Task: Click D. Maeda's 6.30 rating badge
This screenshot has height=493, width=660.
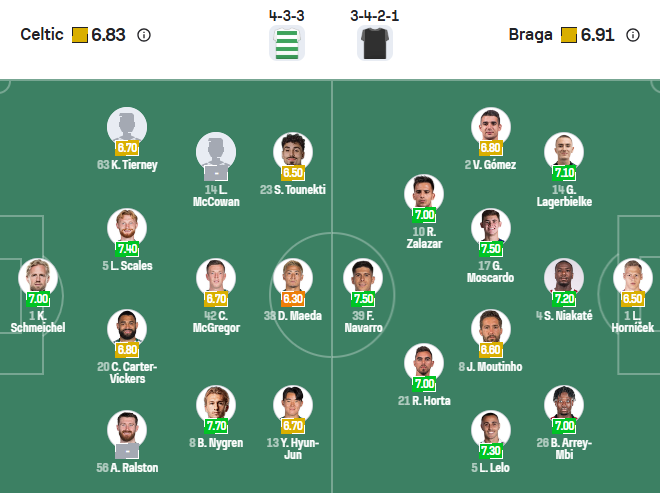Action: (x=293, y=298)
